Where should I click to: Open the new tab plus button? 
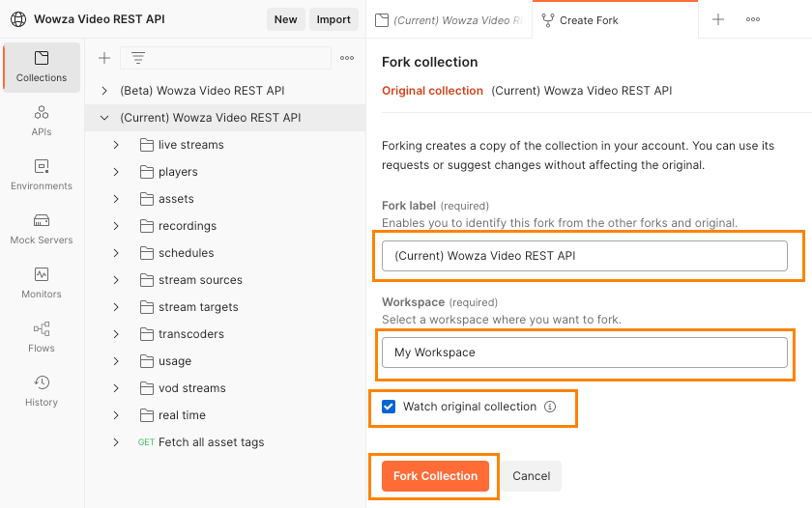[718, 19]
